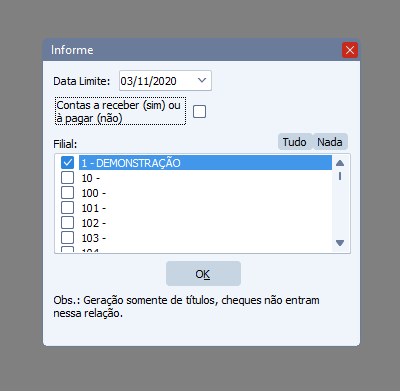Tick the filial 102 checkbox

(x=67, y=223)
